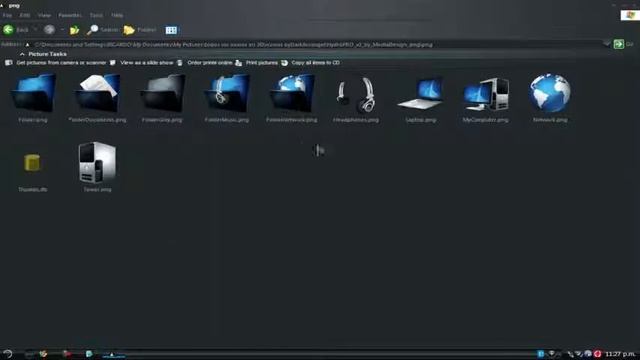Select the Tower.png thumbnail

point(97,162)
